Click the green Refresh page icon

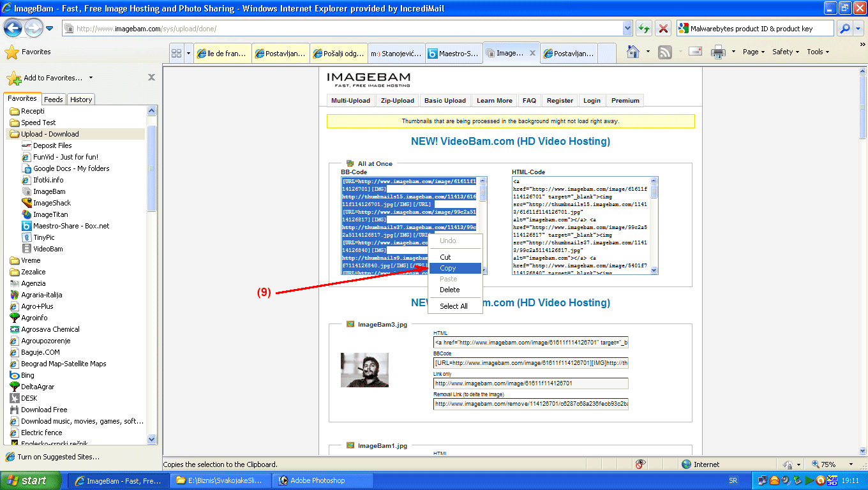click(644, 29)
